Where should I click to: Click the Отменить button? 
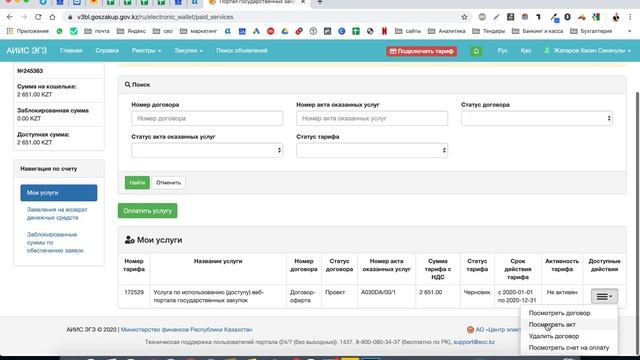coord(168,182)
